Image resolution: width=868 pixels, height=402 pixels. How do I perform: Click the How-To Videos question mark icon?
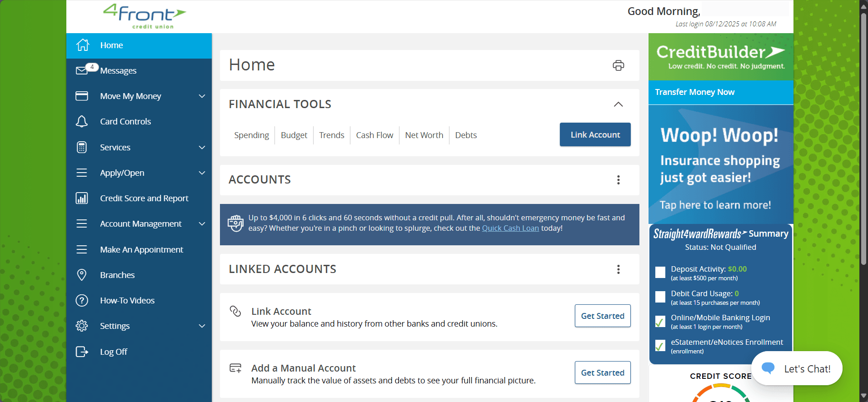[x=82, y=300]
